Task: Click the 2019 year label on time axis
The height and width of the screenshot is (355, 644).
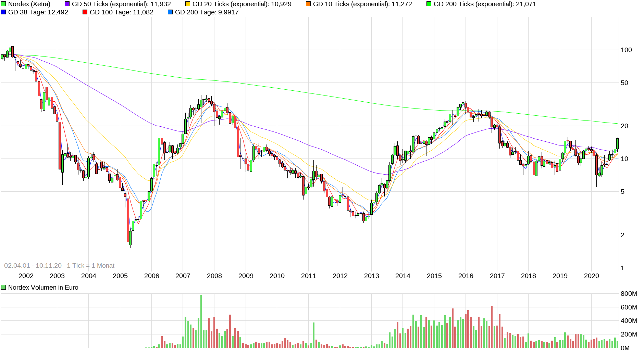Action: (560, 276)
